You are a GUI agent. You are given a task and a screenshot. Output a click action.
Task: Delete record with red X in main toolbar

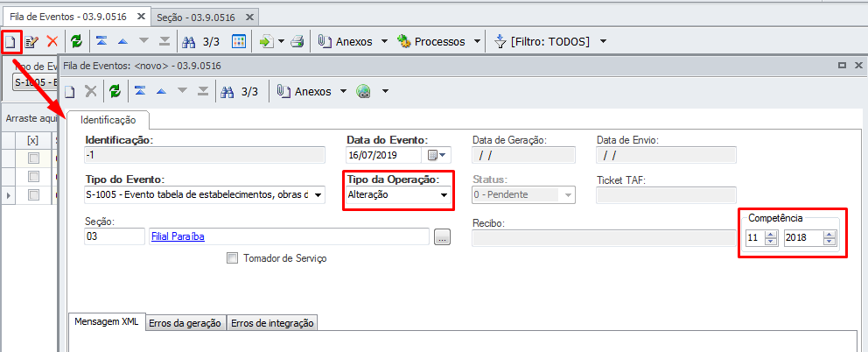52,41
